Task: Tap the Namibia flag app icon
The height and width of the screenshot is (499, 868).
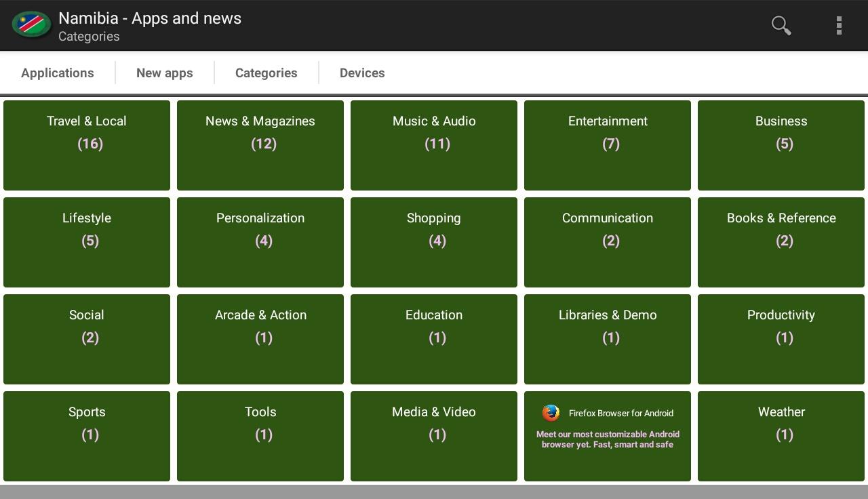Action: point(31,25)
